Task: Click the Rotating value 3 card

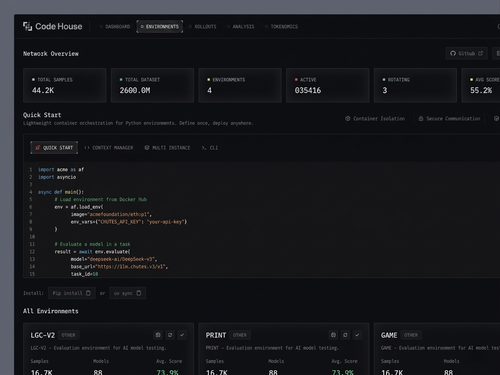Action: click(415, 85)
